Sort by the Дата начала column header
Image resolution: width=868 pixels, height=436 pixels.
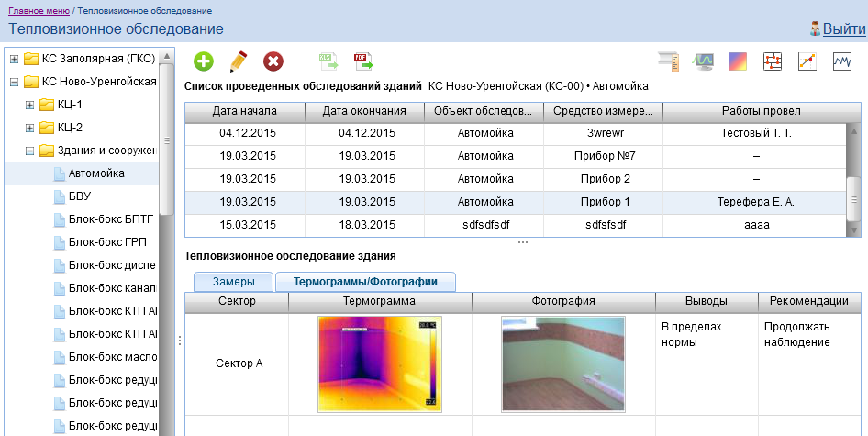pyautogui.click(x=245, y=111)
